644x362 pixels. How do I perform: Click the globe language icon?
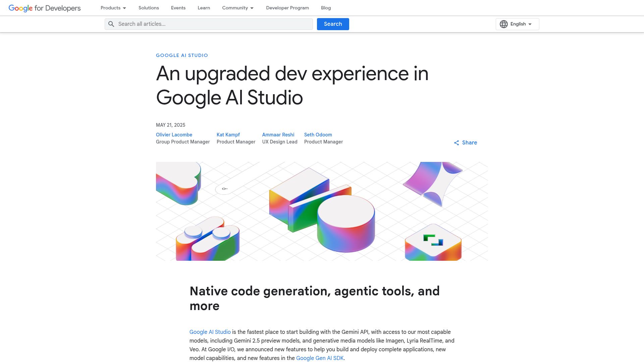(x=503, y=24)
